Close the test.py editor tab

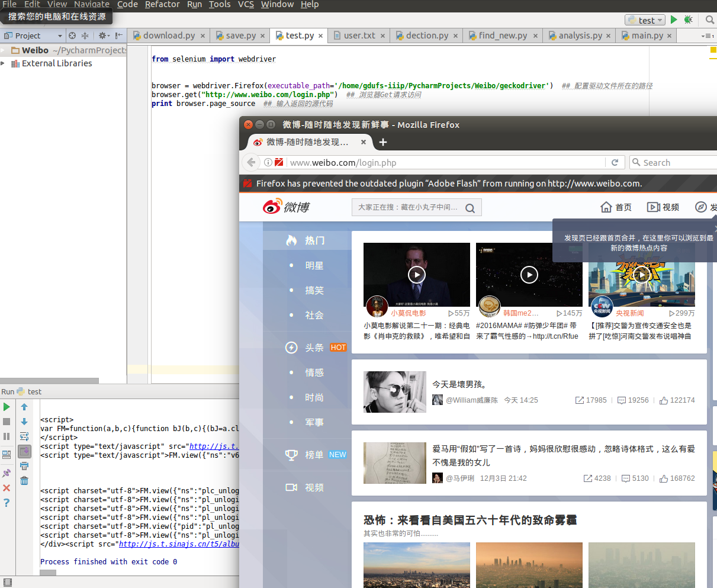point(321,36)
